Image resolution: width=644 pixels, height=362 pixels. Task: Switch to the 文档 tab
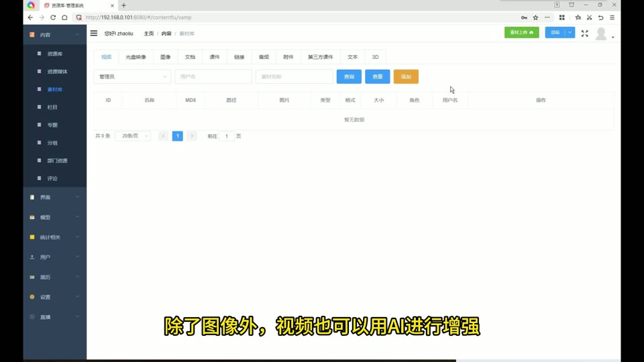tap(190, 57)
